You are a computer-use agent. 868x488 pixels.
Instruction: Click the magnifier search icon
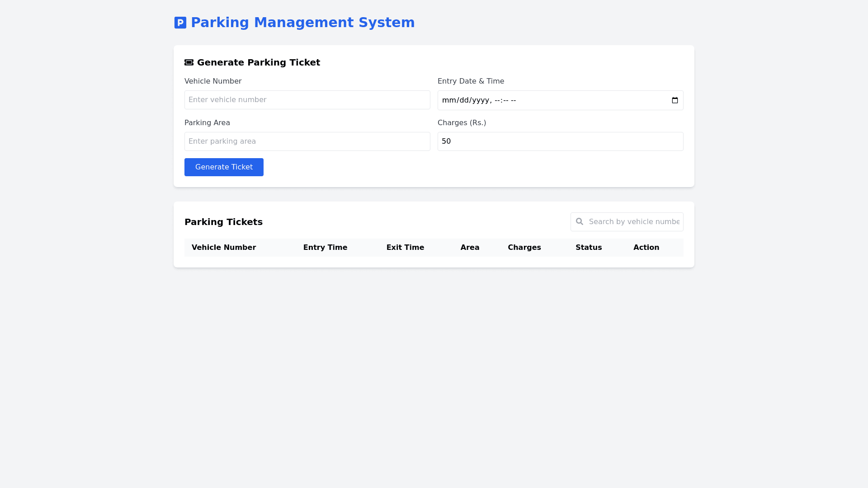580,221
